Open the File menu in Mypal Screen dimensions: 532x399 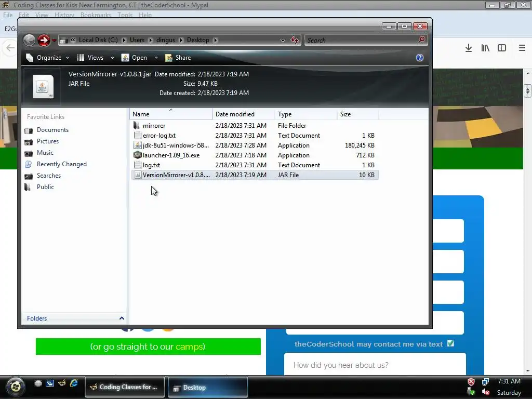(8, 15)
